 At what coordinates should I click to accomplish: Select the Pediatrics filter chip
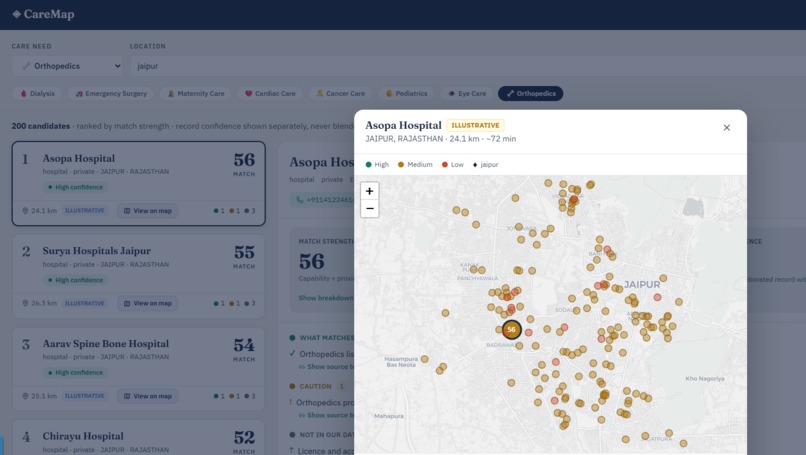[406, 94]
